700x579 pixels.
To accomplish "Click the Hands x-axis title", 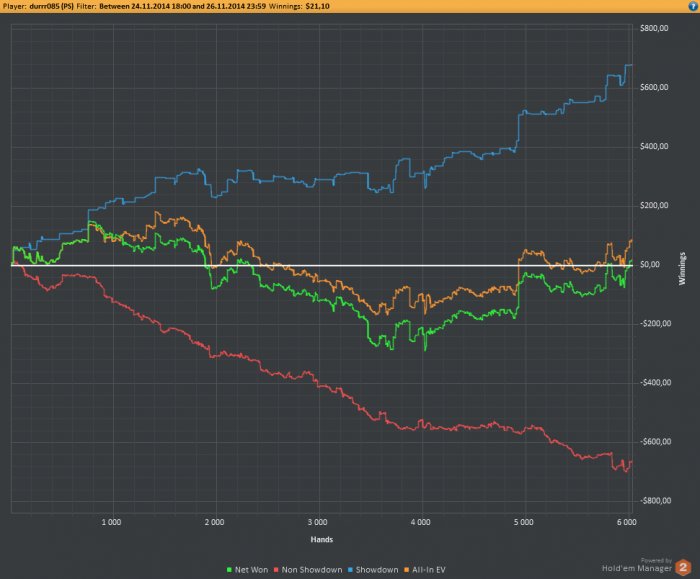I will tap(321, 539).
